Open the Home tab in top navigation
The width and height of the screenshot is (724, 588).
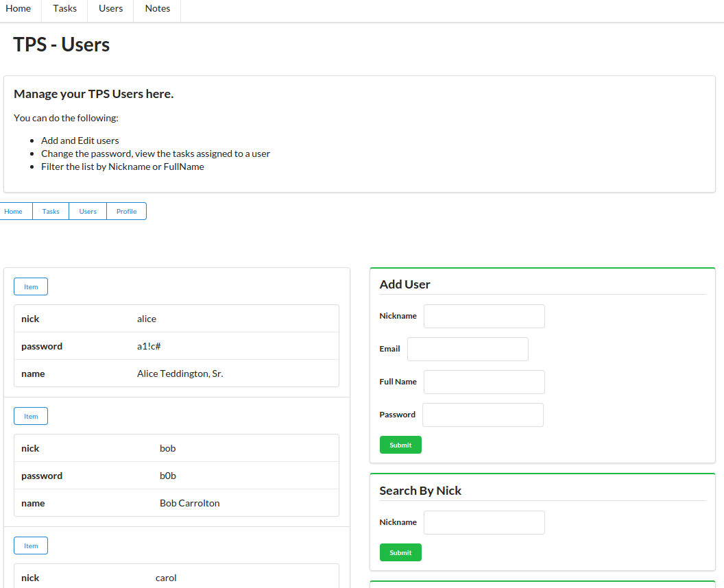coord(19,9)
